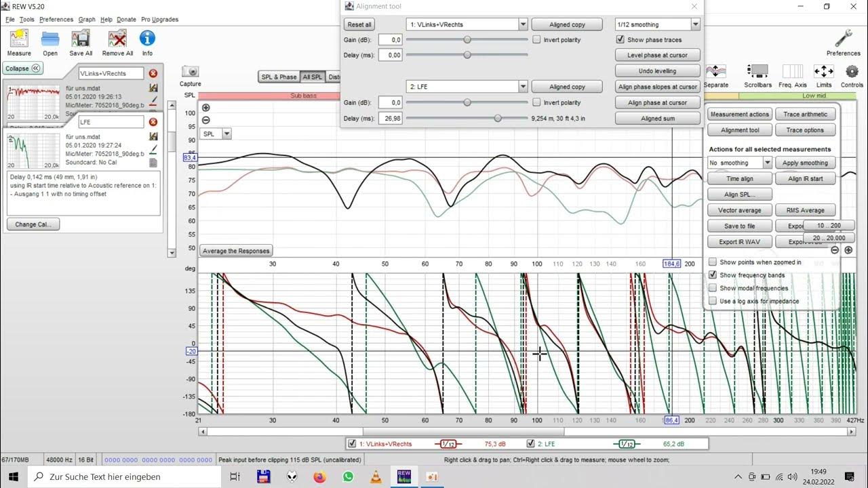Switch to All SPL tab
This screenshot has height=488, width=868.
tap(313, 77)
